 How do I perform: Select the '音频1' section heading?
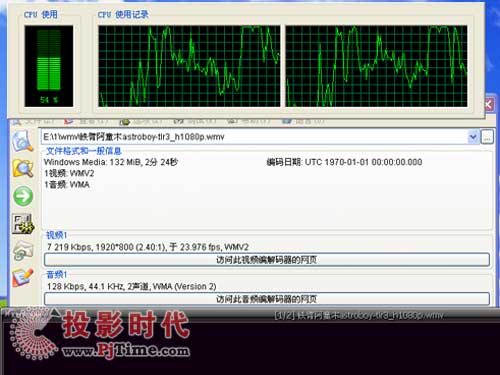(57, 275)
